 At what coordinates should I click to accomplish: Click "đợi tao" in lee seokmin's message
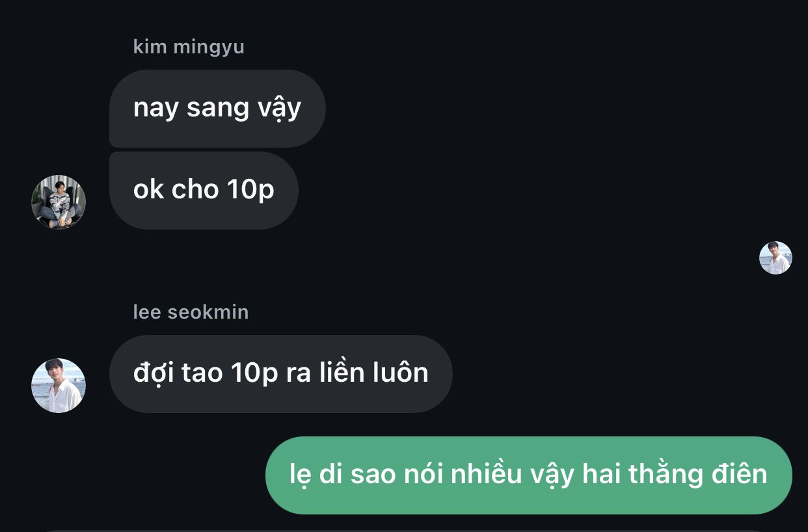[x=178, y=373]
